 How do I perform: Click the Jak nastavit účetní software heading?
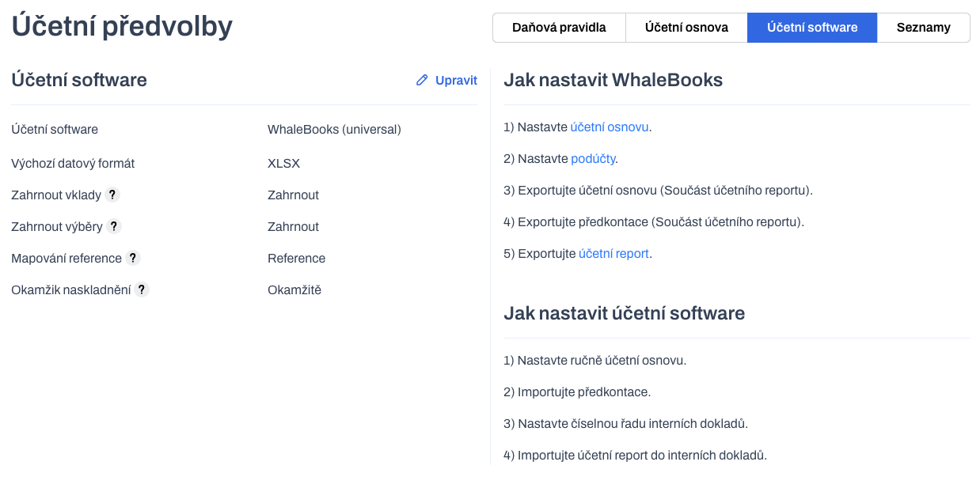[x=624, y=313]
